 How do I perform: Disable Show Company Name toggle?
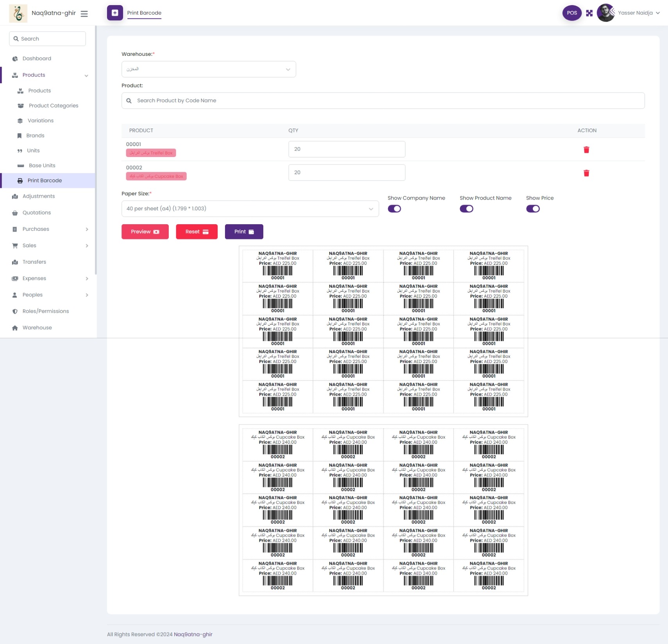coord(394,209)
